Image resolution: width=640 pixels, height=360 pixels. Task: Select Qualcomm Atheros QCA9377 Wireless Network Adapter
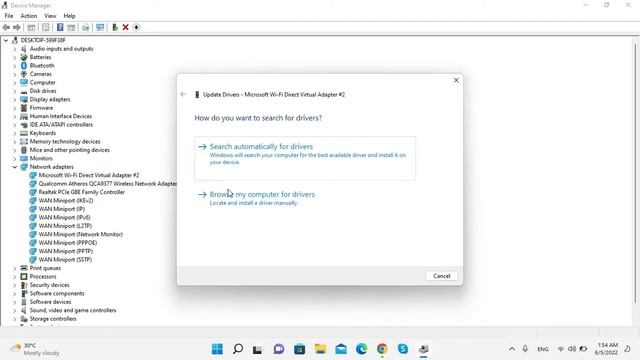[107, 184]
